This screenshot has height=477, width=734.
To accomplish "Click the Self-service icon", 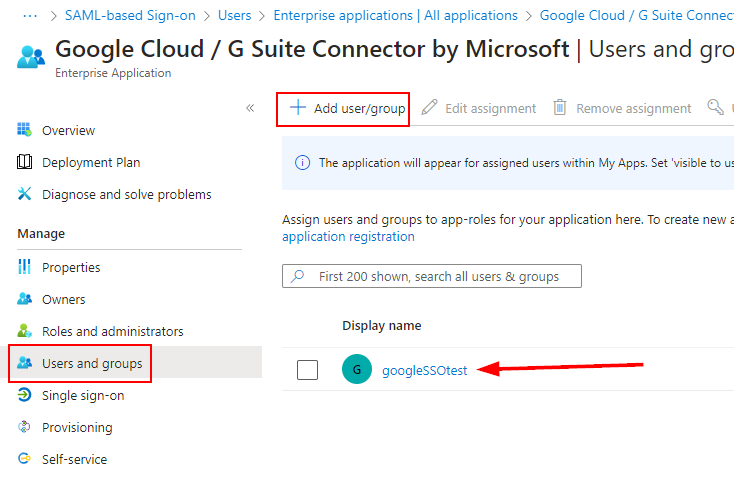I will coord(25,459).
